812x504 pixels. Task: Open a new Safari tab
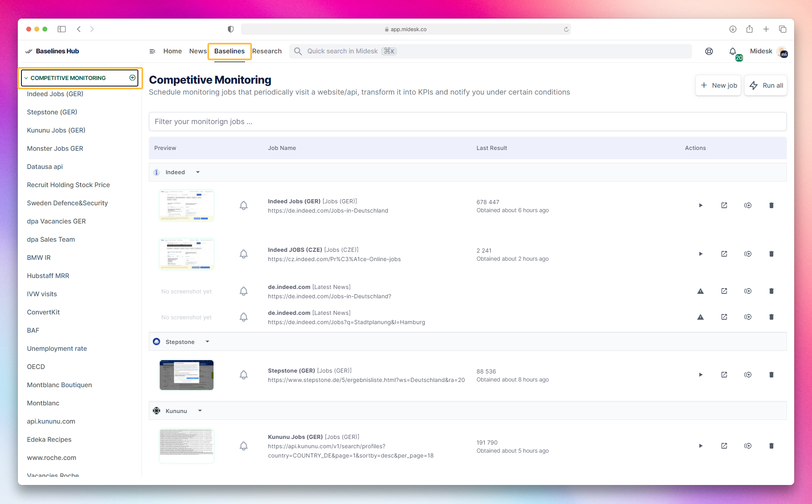[x=766, y=29]
